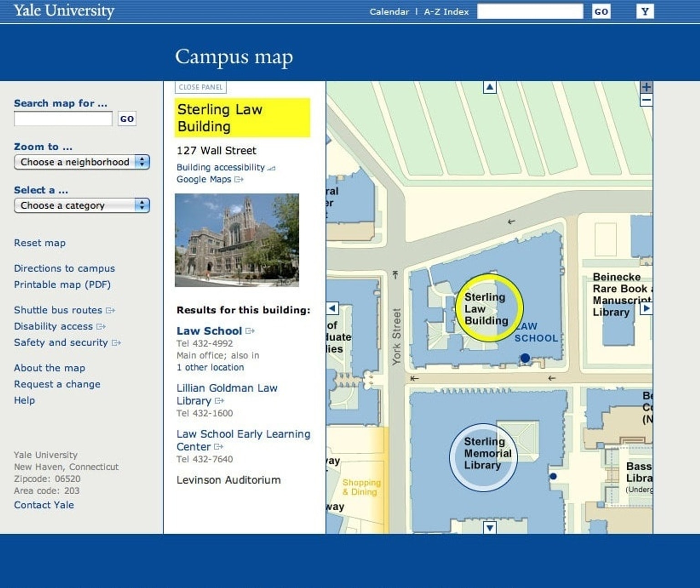
Task: Select Sterling Memorial Library circle marker
Action: pyautogui.click(x=484, y=457)
